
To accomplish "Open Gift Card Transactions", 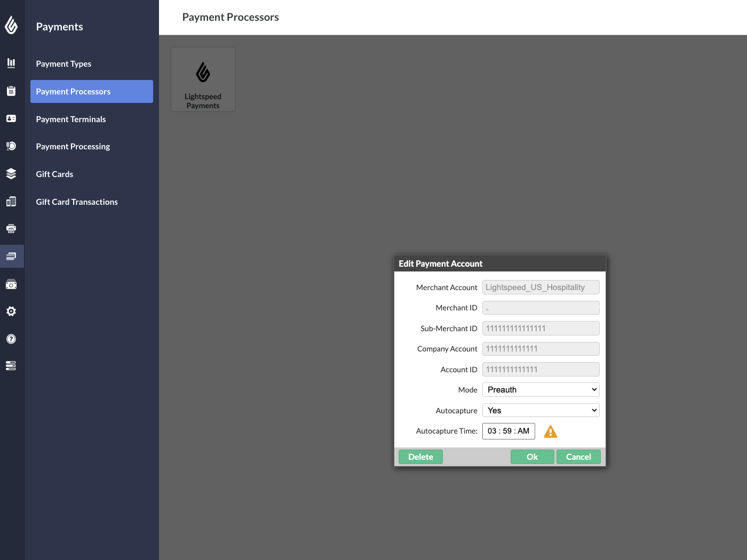I will 76,202.
